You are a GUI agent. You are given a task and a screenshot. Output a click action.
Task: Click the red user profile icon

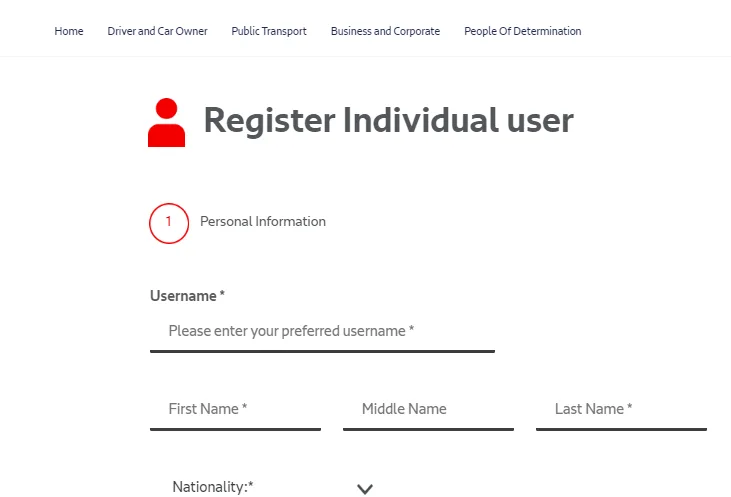click(x=166, y=123)
